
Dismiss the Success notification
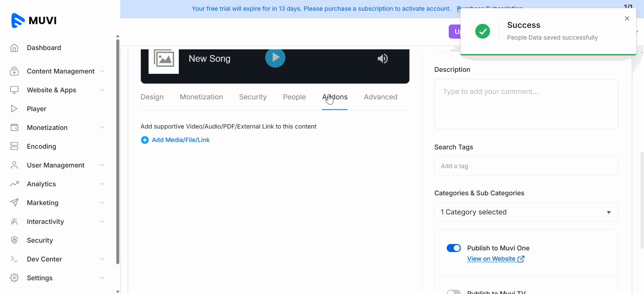pos(627,18)
